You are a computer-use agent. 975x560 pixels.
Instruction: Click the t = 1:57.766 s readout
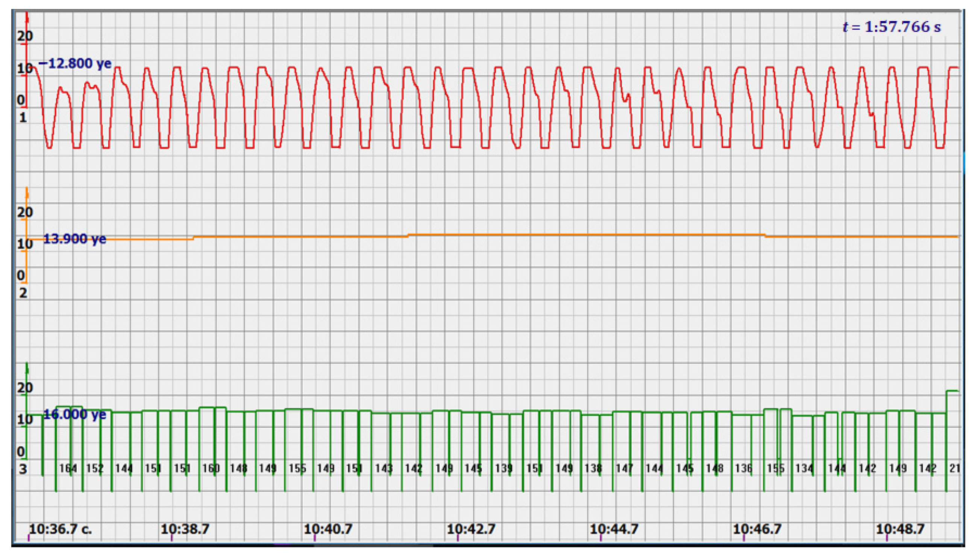coord(892,27)
